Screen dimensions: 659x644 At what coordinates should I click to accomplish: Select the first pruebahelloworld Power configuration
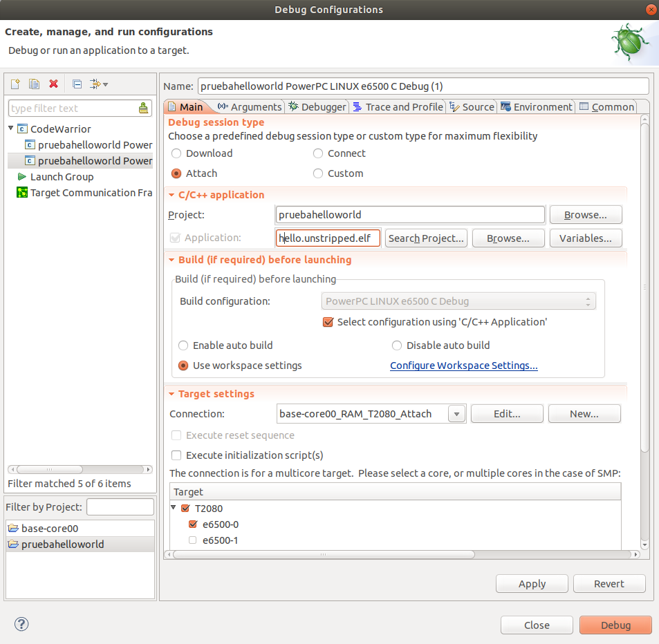89,145
